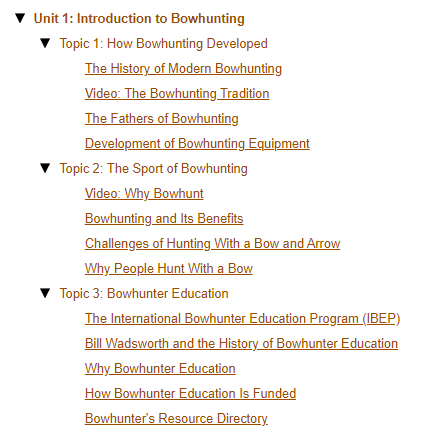
Task: Open Video: The Bowhunting Tradition
Action: [x=177, y=93]
